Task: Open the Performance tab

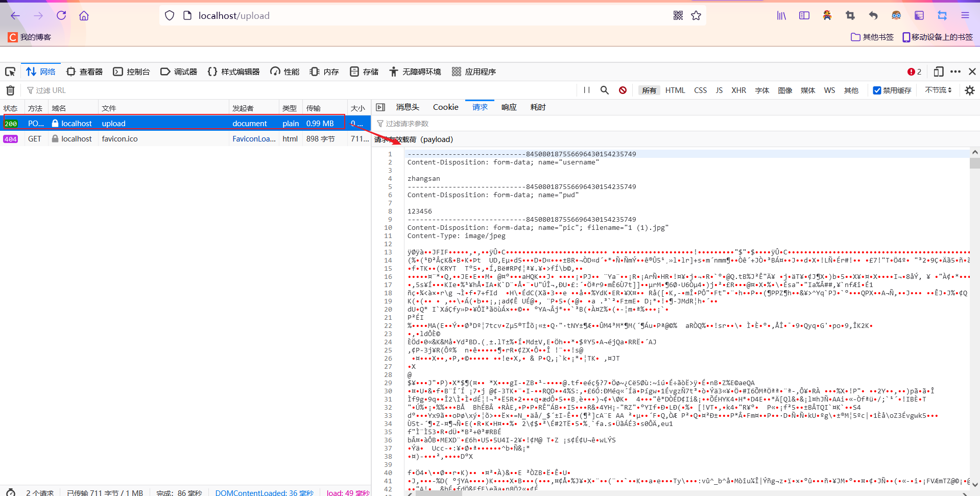Action: pos(285,72)
